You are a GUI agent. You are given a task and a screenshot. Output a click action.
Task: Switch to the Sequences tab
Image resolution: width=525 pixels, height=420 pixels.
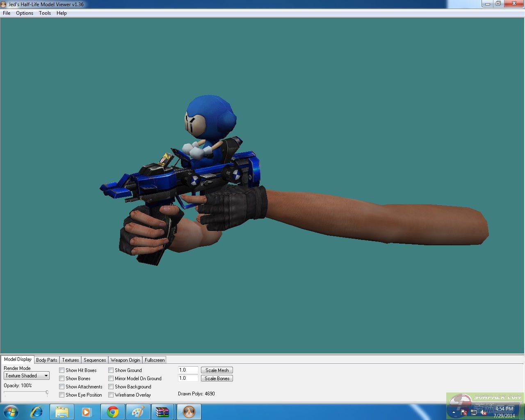coord(95,360)
